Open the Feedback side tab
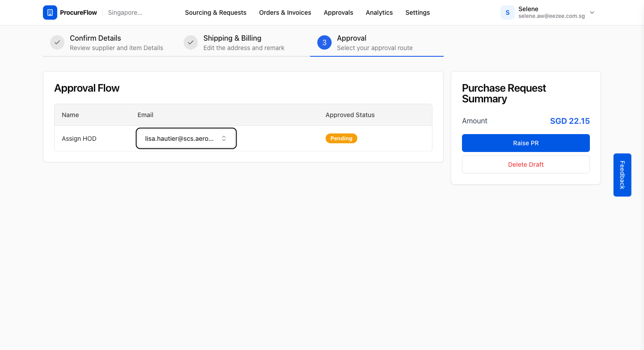644x350 pixels. [x=622, y=175]
